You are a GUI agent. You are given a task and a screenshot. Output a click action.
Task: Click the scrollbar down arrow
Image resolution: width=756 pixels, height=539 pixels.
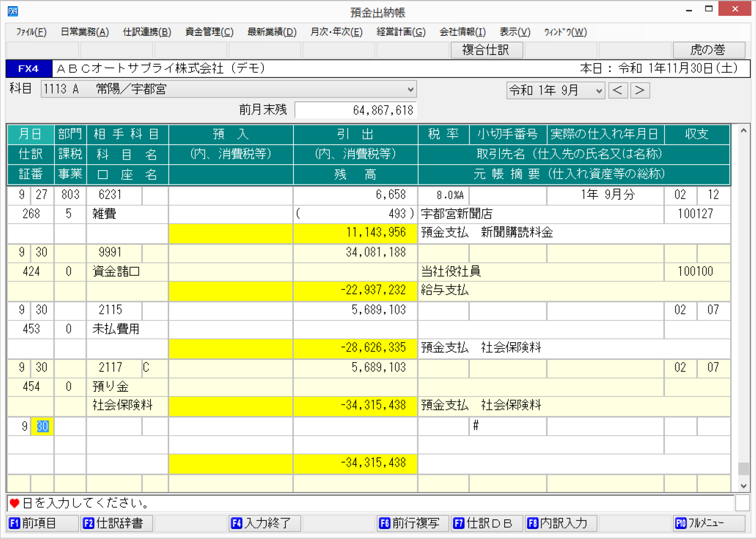click(x=743, y=486)
